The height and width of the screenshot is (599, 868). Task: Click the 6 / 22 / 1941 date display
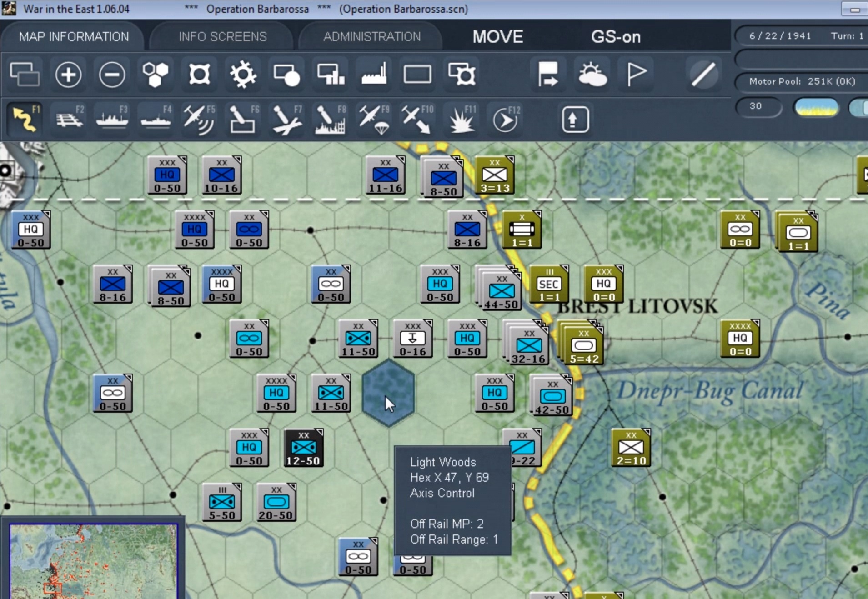780,36
